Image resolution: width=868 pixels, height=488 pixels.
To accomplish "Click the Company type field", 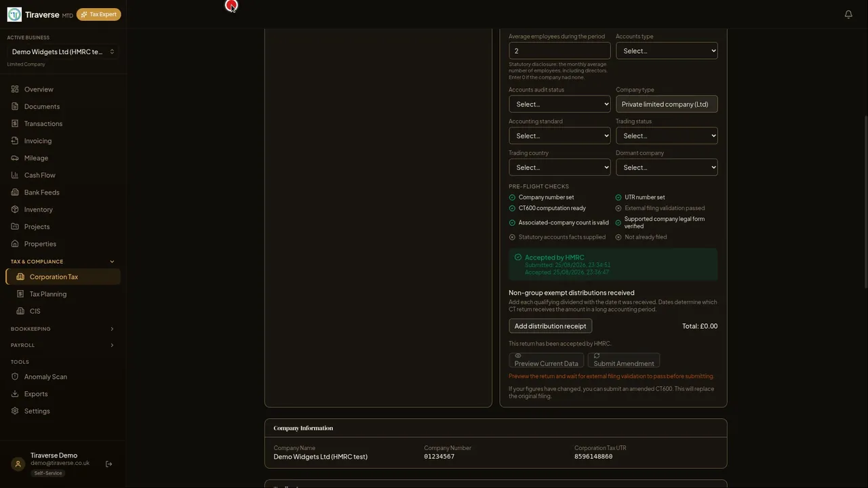I will 667,104.
